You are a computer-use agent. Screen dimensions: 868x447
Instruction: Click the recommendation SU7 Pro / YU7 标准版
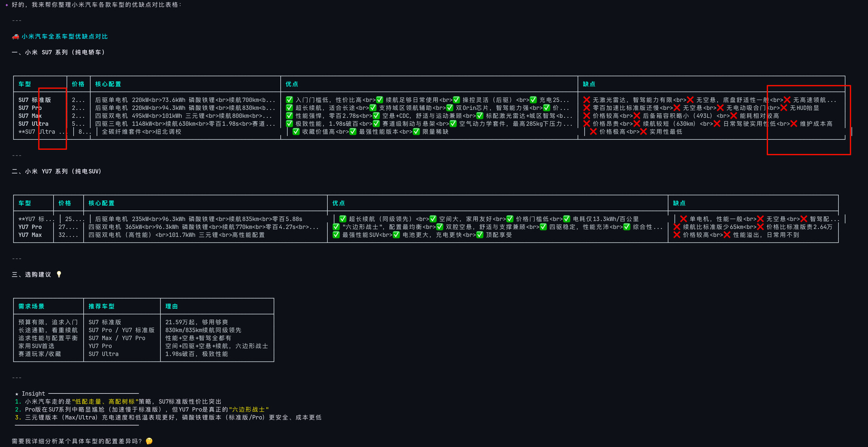tap(122, 330)
